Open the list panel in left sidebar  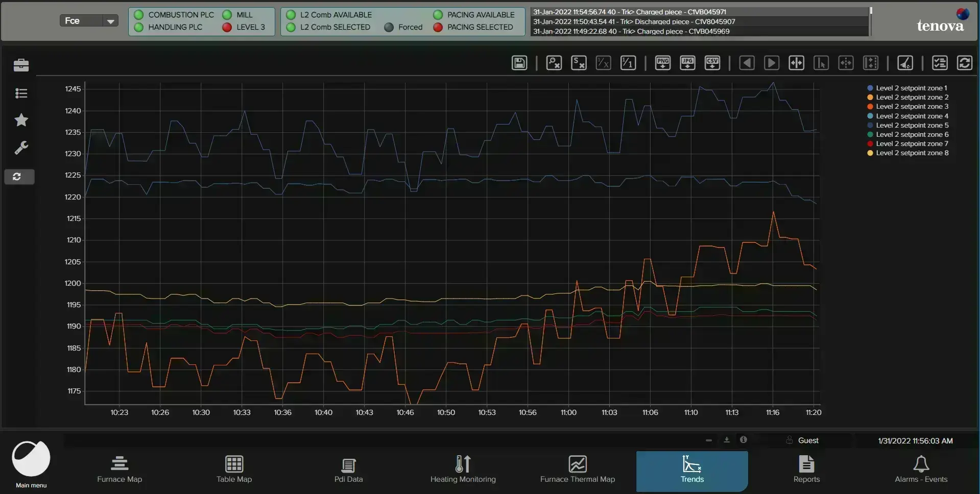click(21, 93)
